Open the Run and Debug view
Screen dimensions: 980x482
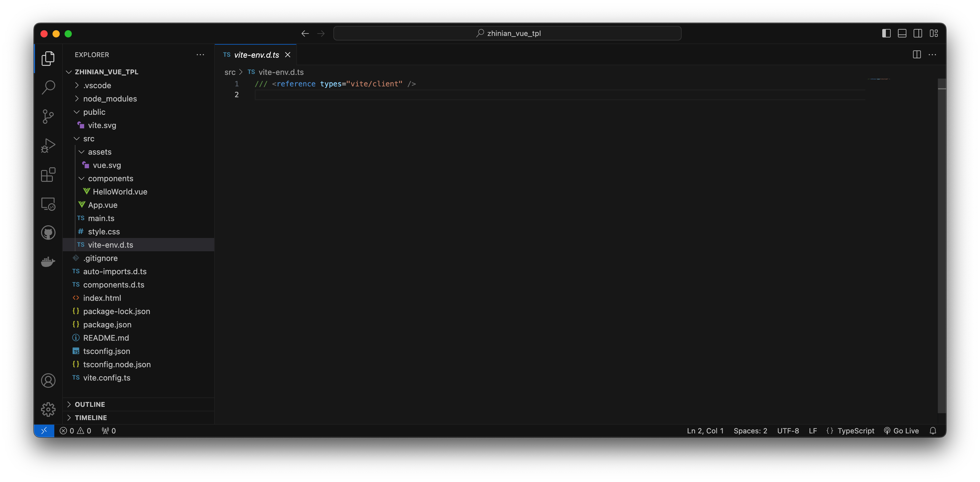[48, 146]
